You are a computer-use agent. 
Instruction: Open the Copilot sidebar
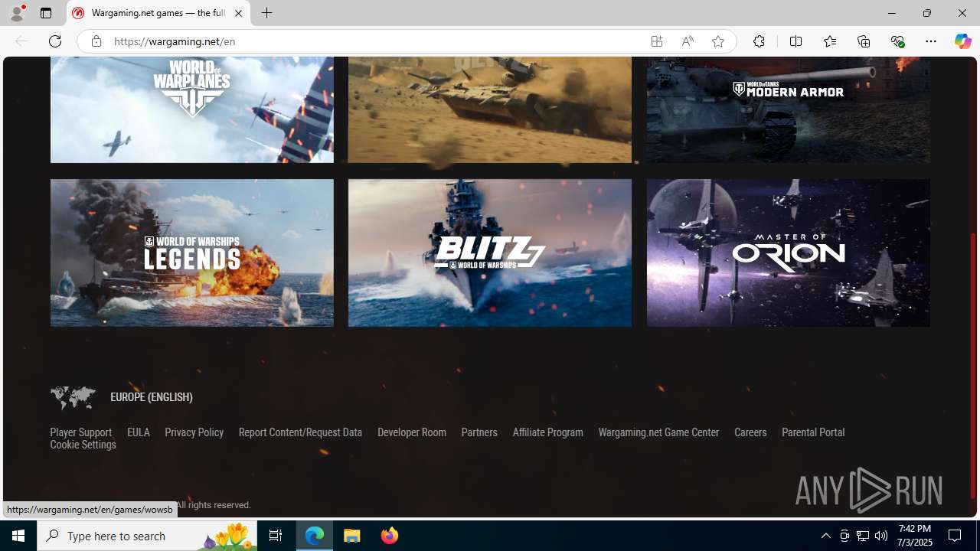point(962,41)
